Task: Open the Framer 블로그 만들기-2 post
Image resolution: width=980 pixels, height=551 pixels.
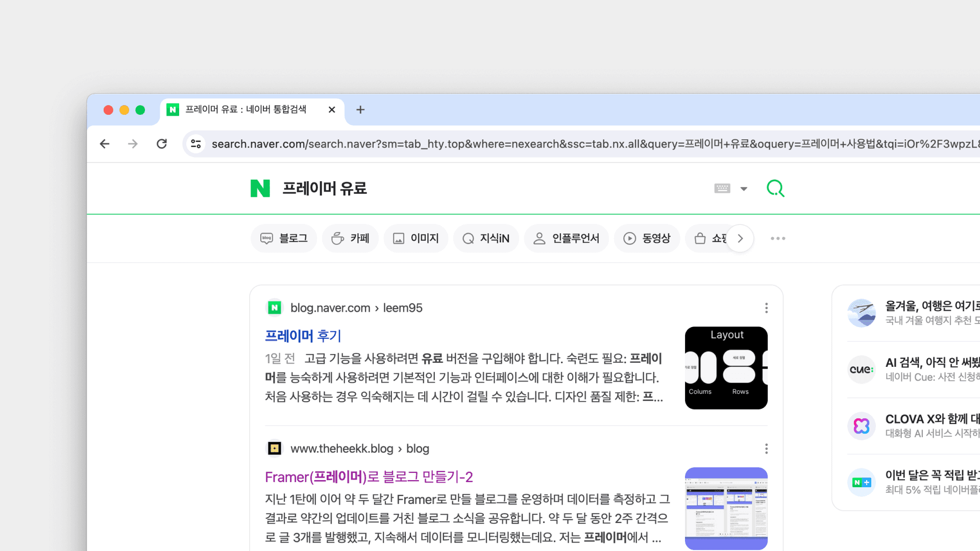Action: click(x=369, y=477)
